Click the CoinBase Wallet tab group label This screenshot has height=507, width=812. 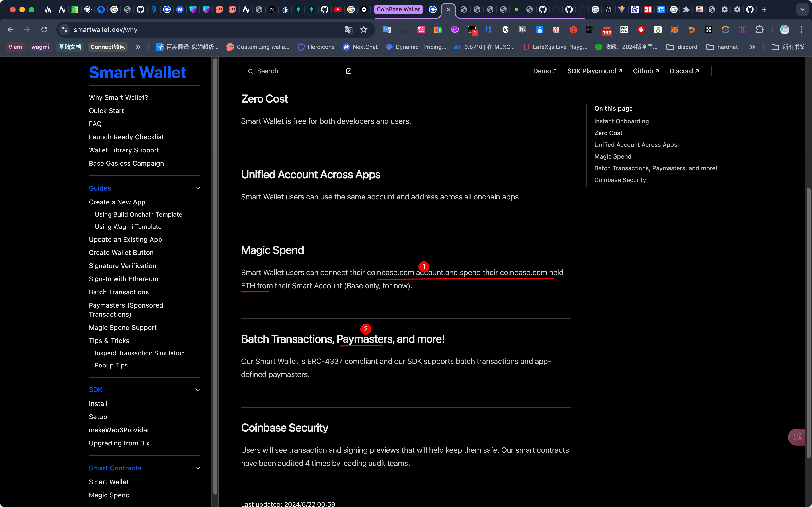tap(398, 9)
